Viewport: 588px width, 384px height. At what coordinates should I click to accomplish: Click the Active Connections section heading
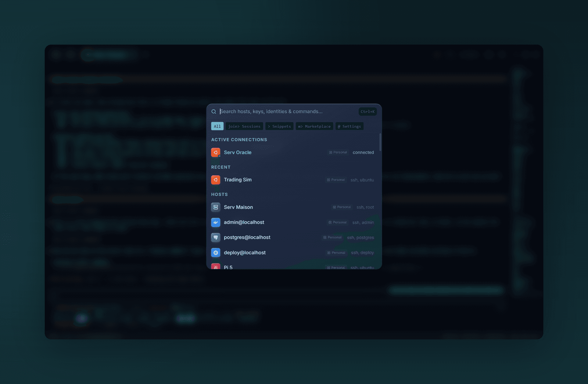pos(239,140)
